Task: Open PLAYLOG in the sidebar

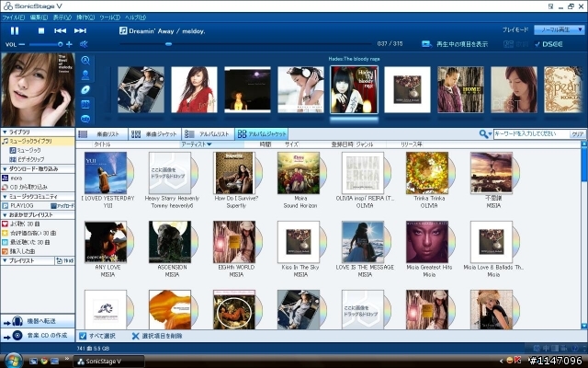Action: [x=18, y=206]
